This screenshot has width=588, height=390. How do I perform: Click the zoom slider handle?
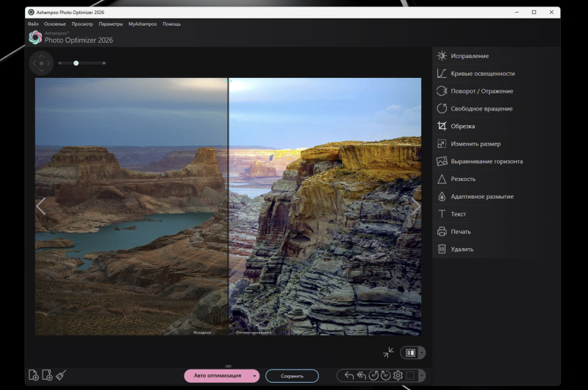pos(76,63)
